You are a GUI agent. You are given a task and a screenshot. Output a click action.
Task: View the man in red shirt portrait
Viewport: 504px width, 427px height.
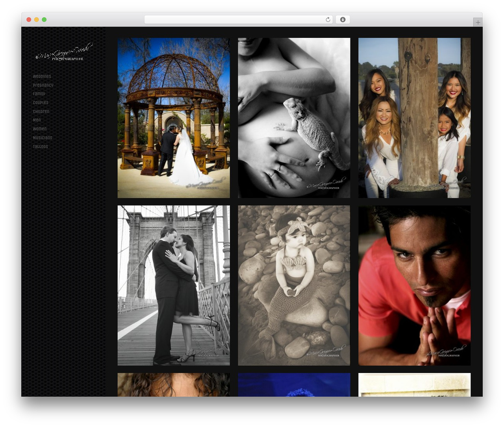pos(415,286)
